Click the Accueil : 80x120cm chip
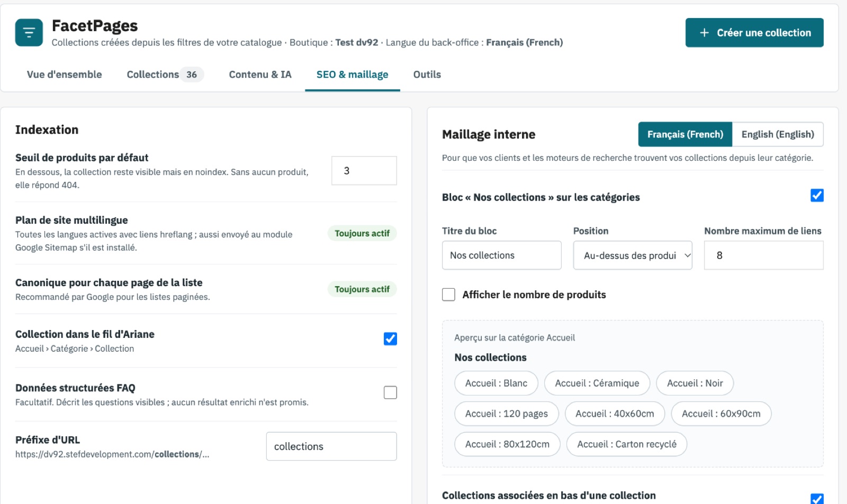This screenshot has width=847, height=504. coord(507,444)
